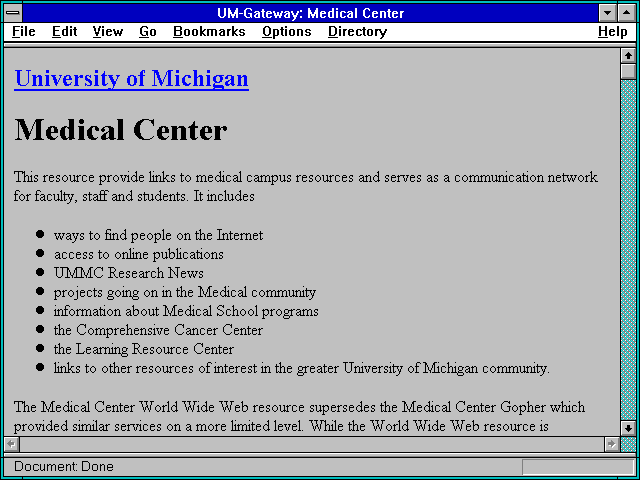Open the Bookmarks menu
The width and height of the screenshot is (640, 480).
click(209, 32)
